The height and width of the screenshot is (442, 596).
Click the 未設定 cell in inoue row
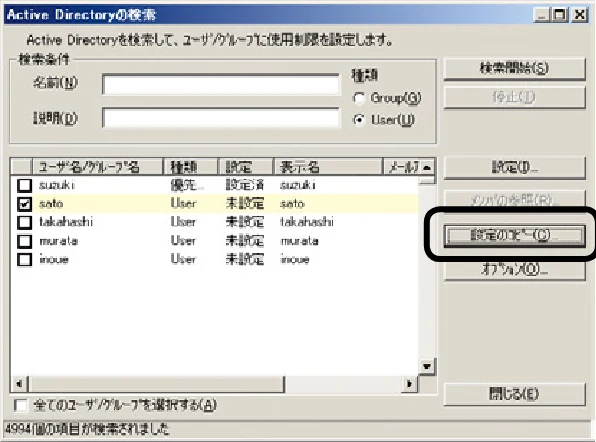tap(245, 260)
